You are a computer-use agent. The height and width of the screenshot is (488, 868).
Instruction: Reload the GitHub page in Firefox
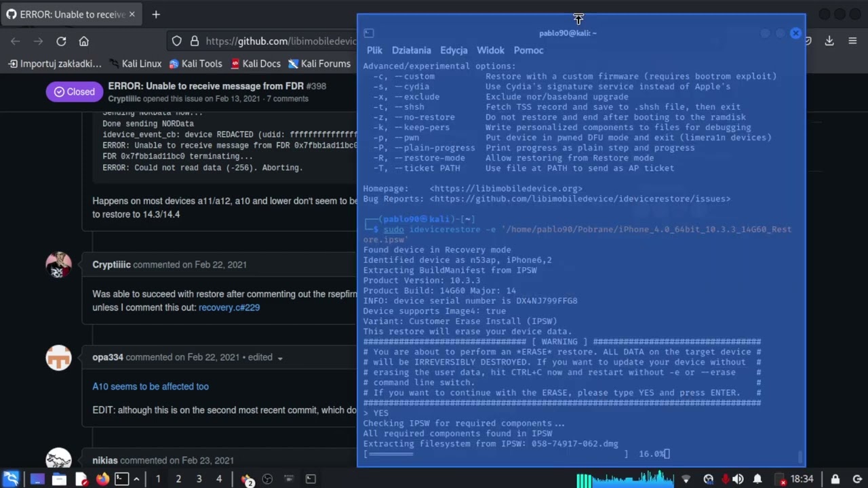[x=61, y=41]
